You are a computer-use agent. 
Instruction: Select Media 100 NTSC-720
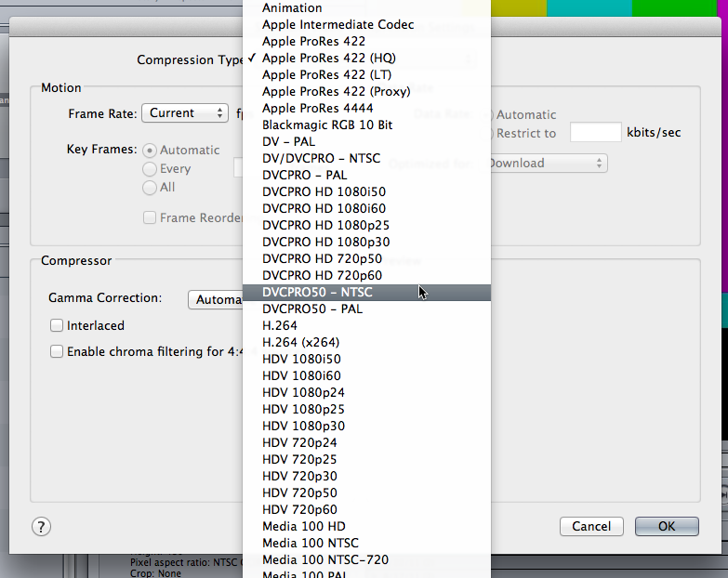(x=366, y=559)
